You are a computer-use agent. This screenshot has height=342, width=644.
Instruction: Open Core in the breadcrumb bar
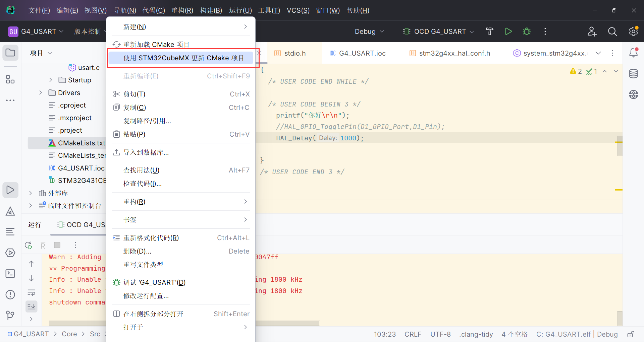pos(69,334)
